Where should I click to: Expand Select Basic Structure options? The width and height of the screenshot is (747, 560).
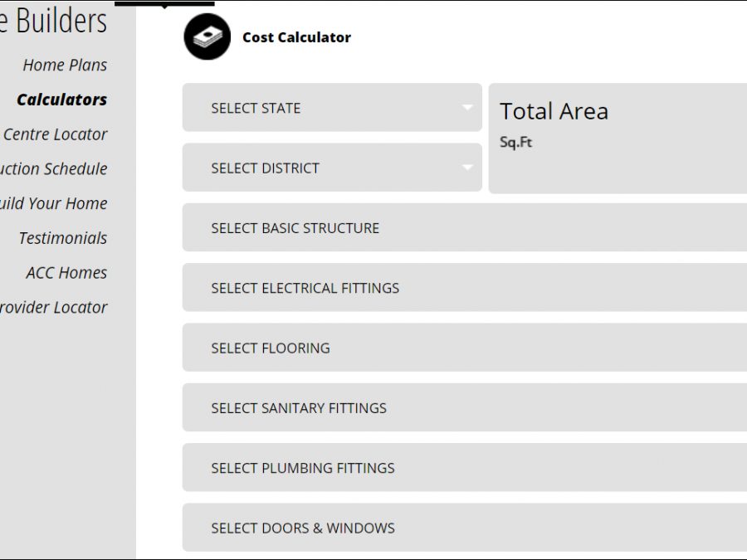[465, 228]
